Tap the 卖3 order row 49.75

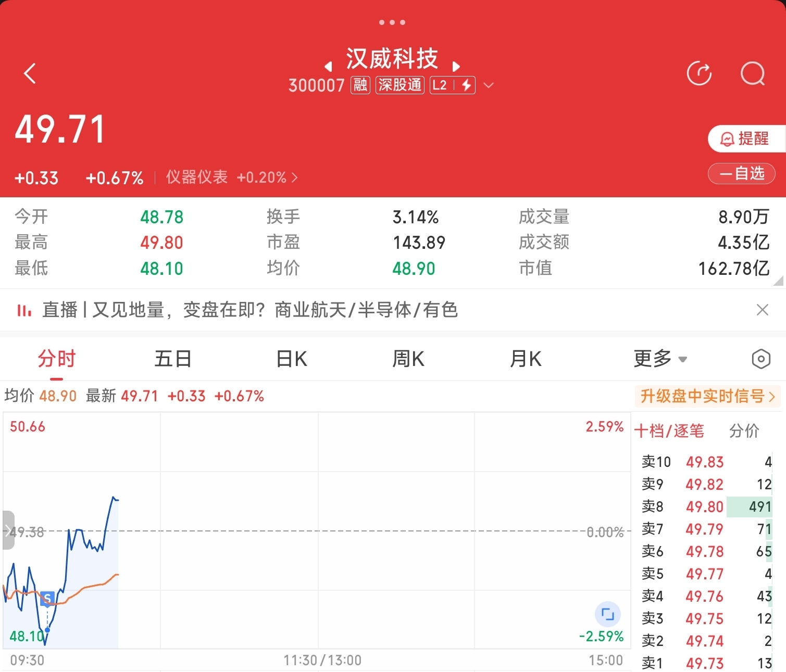coord(707,618)
